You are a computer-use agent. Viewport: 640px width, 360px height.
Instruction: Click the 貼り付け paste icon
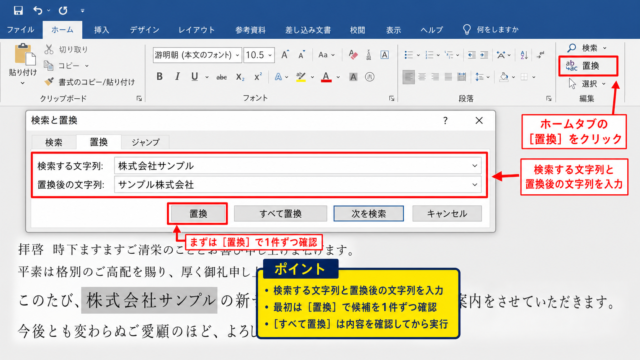[x=24, y=55]
